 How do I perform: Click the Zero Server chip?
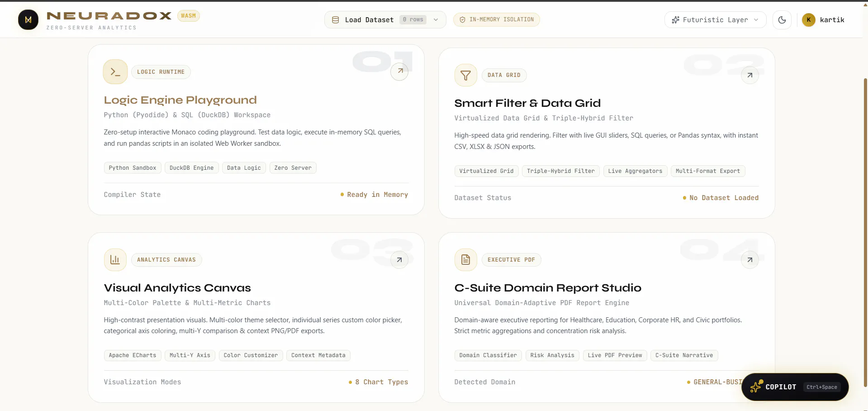coord(293,168)
